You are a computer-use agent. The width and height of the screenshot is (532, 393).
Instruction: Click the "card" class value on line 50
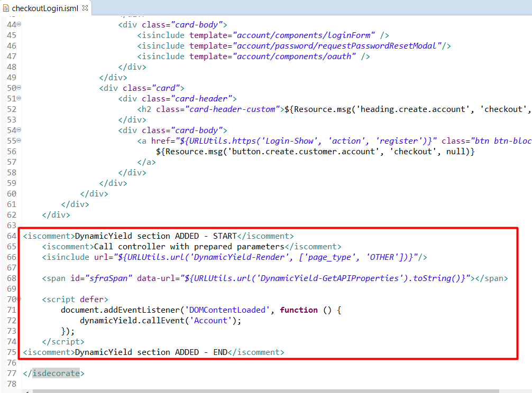click(x=166, y=88)
